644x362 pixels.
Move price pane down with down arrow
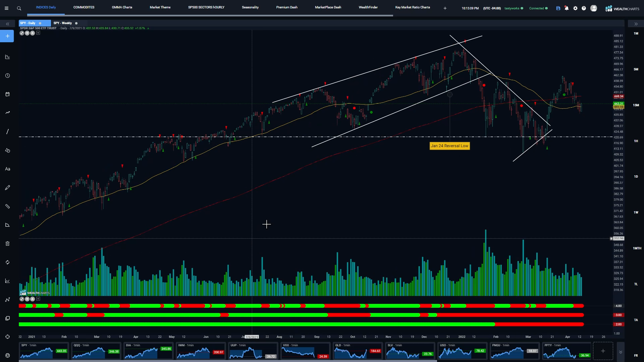click(27, 33)
